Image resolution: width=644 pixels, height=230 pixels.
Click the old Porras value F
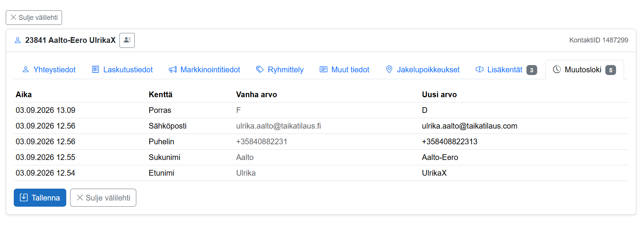coord(238,110)
